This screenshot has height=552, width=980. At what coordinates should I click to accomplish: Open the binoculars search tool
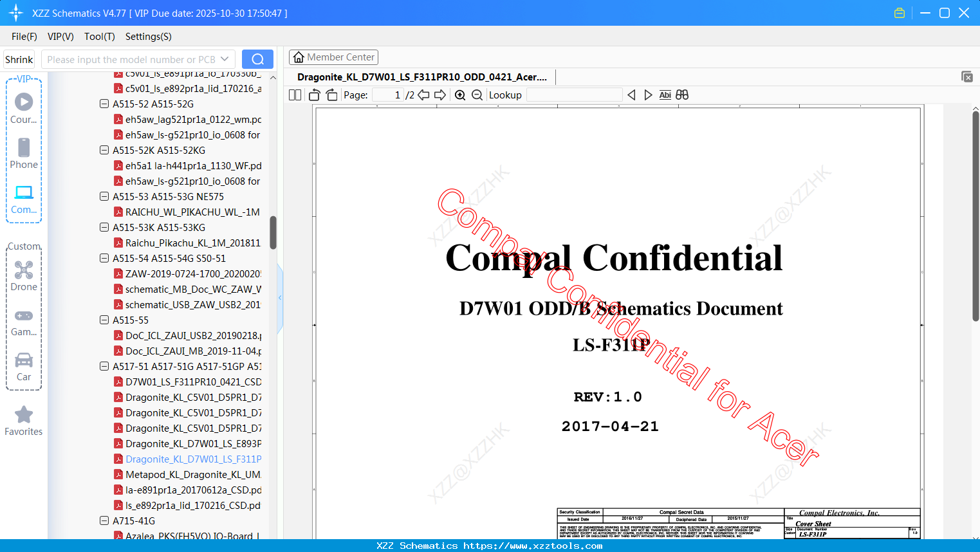(682, 95)
